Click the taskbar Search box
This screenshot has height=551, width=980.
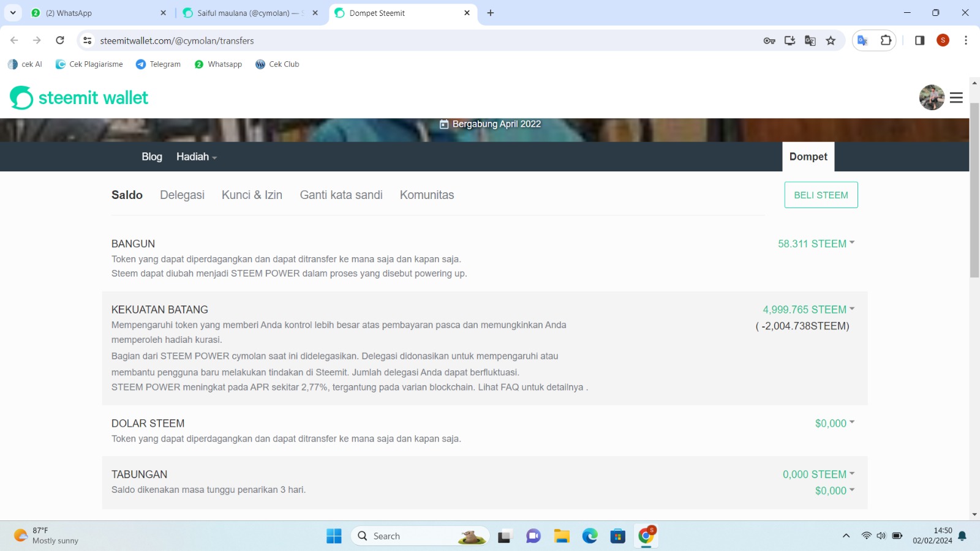coord(420,536)
